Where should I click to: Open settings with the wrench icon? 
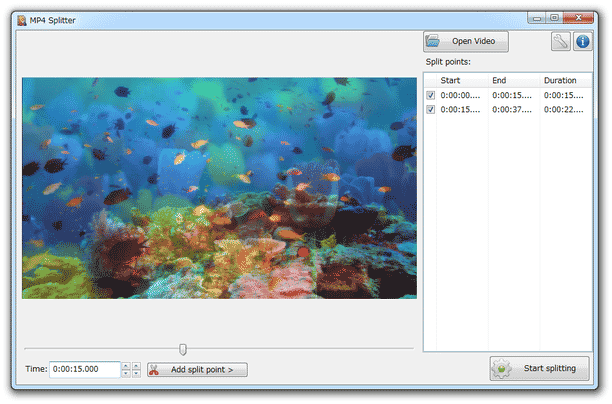[560, 41]
